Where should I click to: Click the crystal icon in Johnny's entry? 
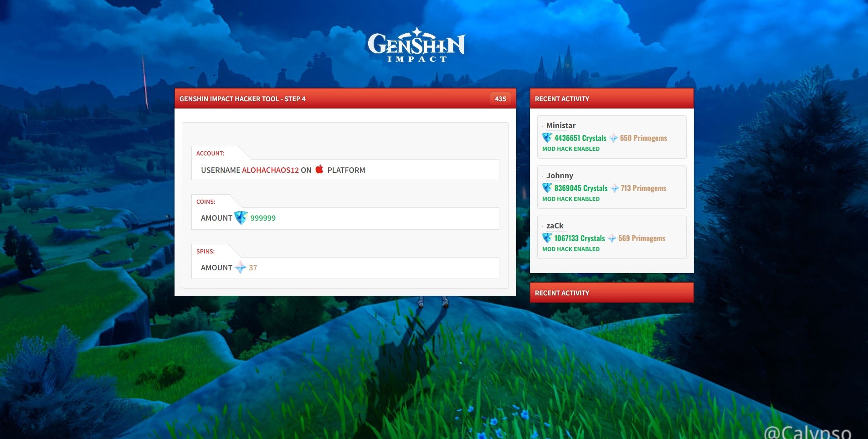coord(547,188)
